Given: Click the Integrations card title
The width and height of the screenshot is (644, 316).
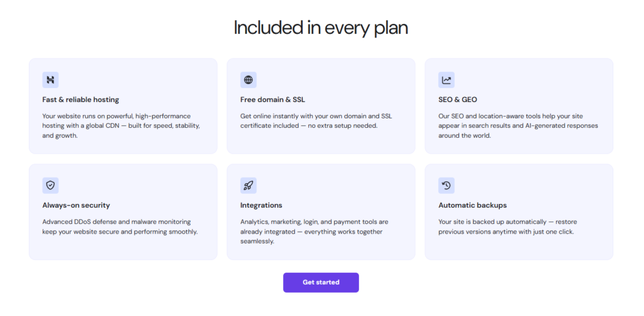Looking at the screenshot, I should 261,205.
